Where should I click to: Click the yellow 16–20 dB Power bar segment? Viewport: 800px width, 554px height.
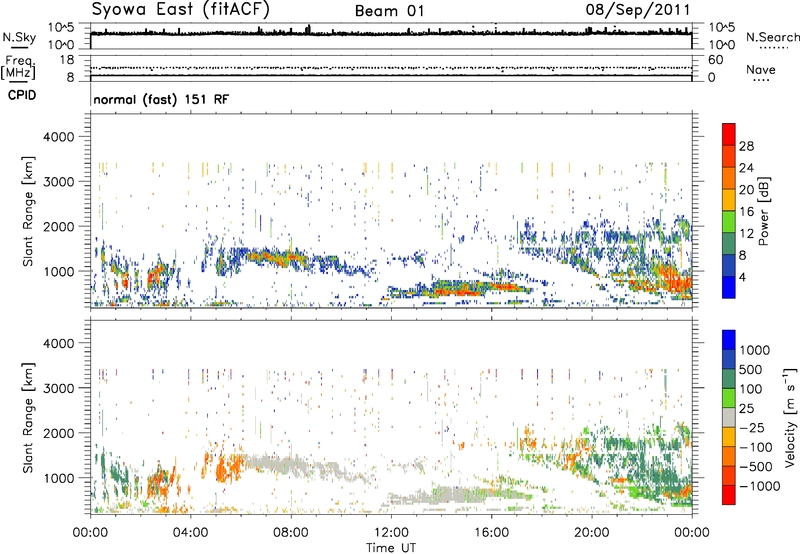[729, 200]
